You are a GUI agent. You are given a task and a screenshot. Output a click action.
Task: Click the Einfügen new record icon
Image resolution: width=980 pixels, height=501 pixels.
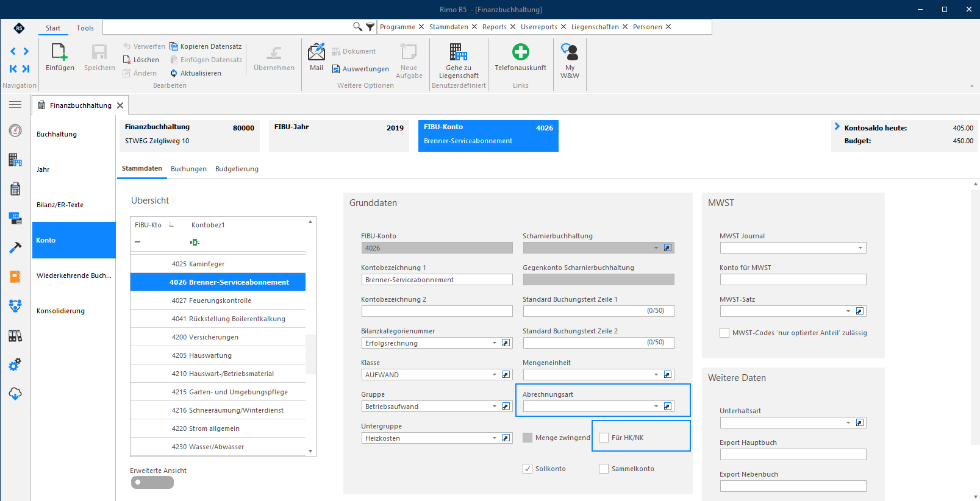(60, 52)
